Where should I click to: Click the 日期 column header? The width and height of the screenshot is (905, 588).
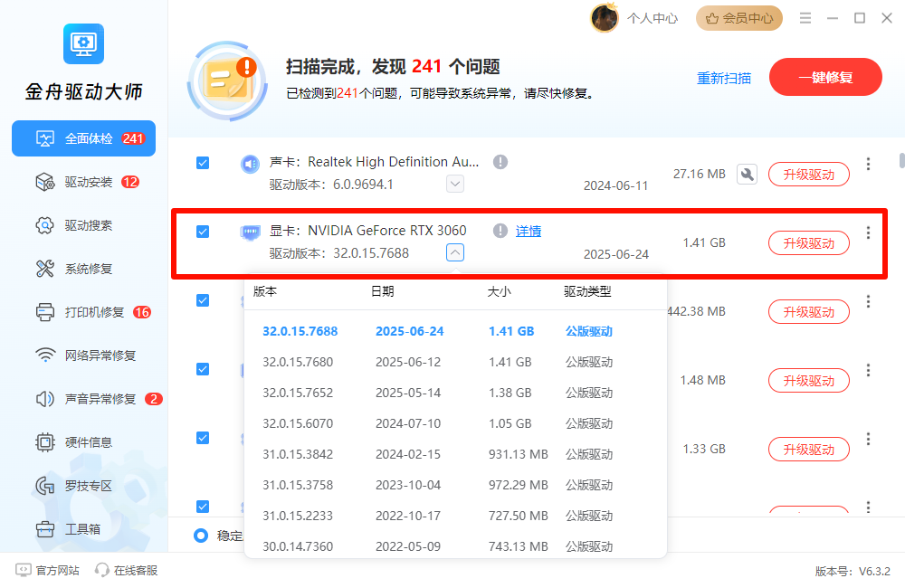click(x=383, y=291)
